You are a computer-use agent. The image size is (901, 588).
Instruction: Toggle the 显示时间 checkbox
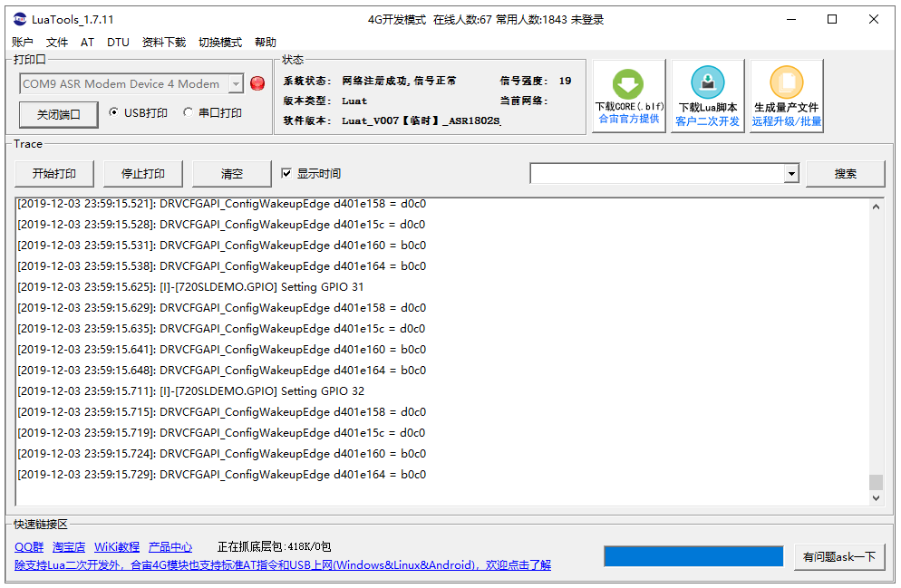[x=286, y=173]
